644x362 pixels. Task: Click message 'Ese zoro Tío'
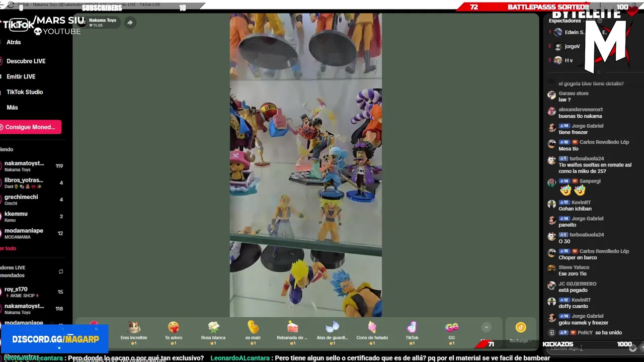[573, 274]
